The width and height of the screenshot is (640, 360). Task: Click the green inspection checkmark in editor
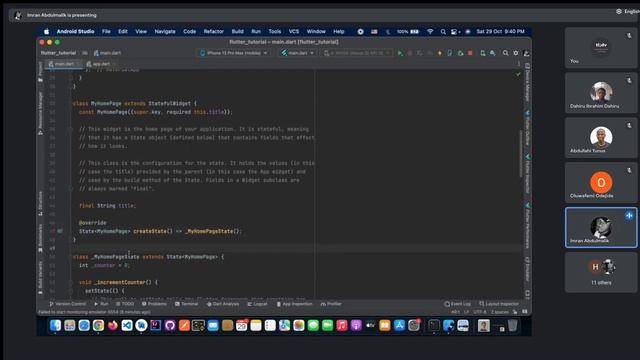click(x=518, y=74)
